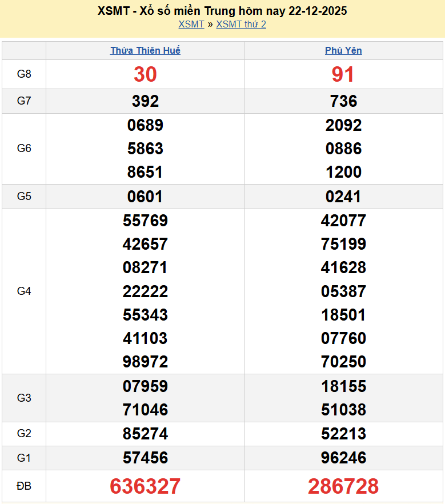Select the red G8 number 30
The height and width of the screenshot is (504, 445).
coord(145,74)
